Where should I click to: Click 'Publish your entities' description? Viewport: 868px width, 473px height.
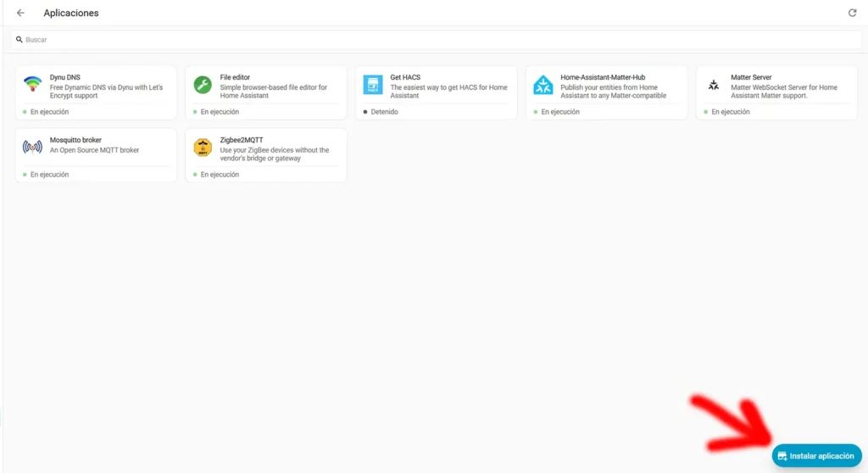(x=614, y=92)
